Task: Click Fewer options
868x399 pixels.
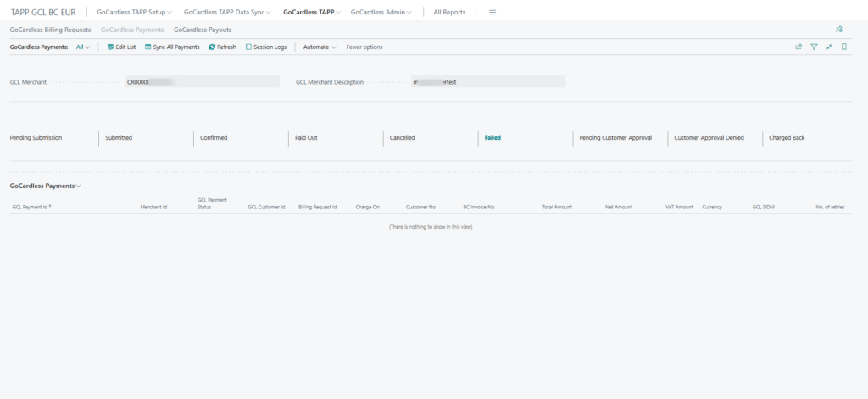Action: tap(364, 47)
